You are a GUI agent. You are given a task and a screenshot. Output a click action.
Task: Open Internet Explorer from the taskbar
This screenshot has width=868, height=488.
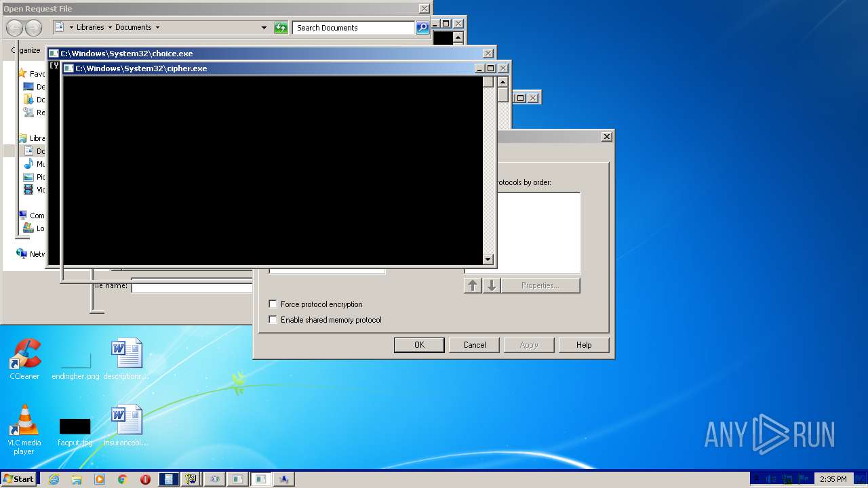coord(54,479)
